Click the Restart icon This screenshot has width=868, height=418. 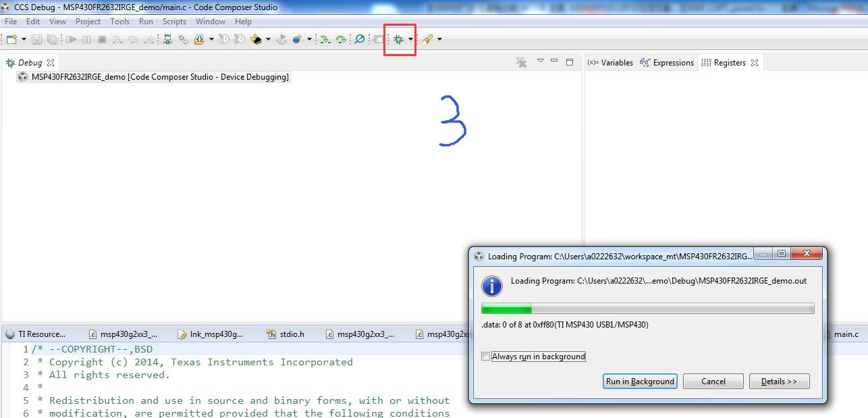239,40
